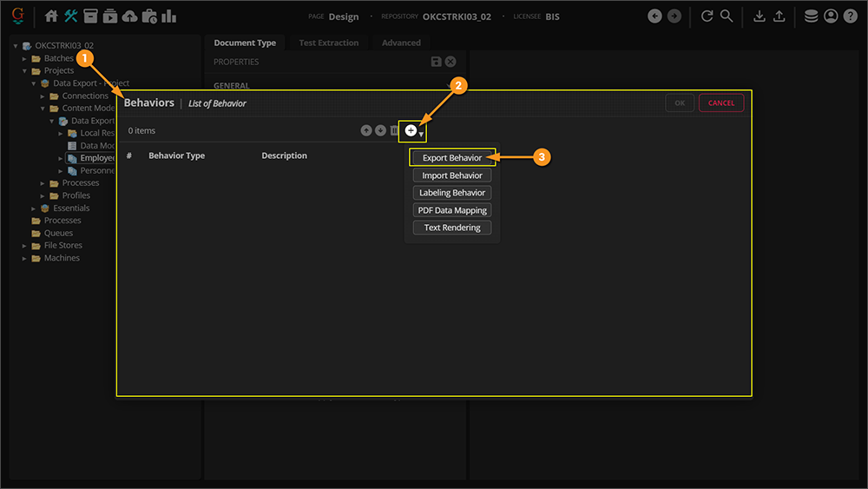Click the help question mark icon
The height and width of the screenshot is (489, 868).
(x=850, y=17)
